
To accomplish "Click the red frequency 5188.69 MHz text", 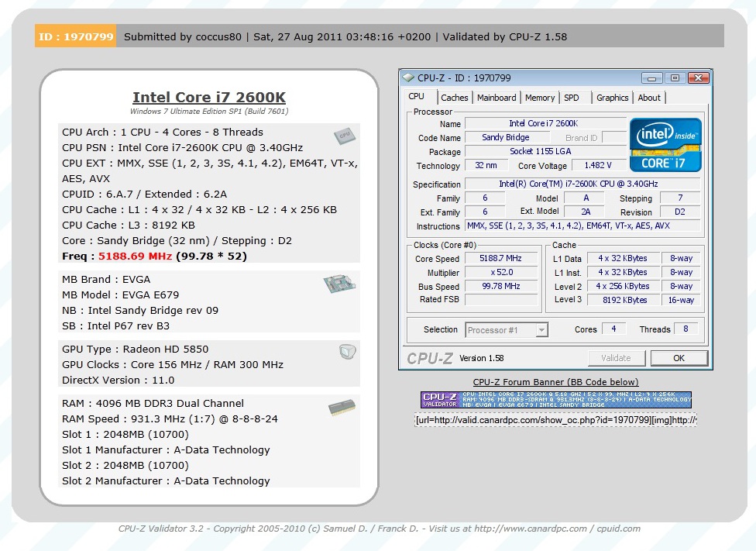I will tap(135, 257).
